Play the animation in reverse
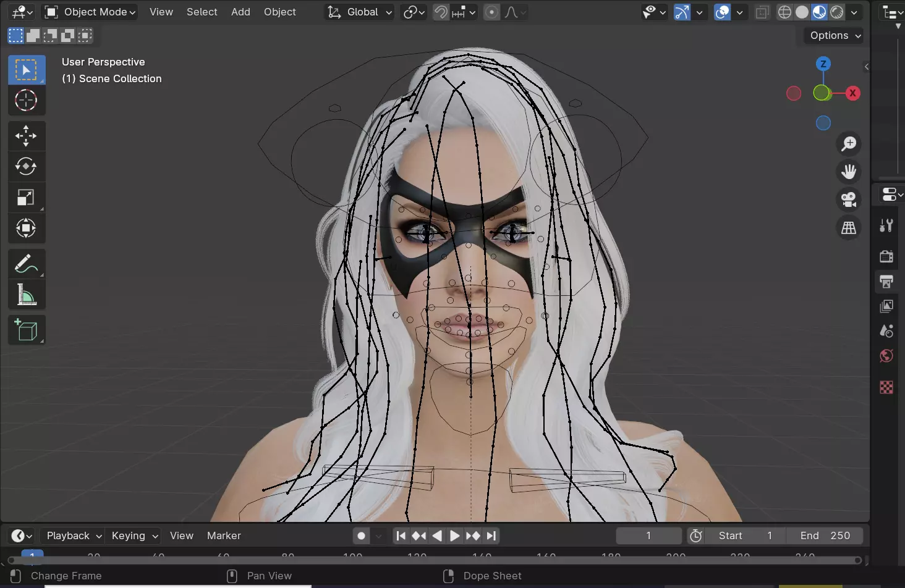Viewport: 905px width, 588px height. pos(437,535)
